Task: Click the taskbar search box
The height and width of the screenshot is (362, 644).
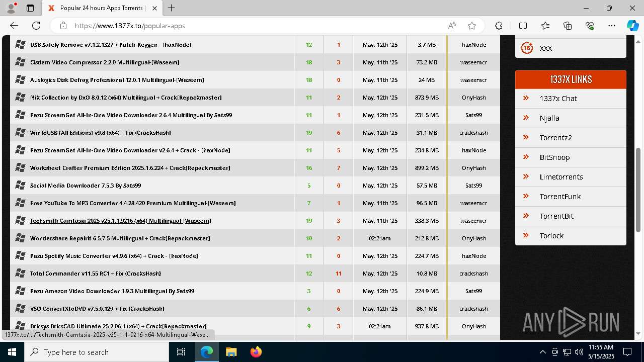Action: 97,352
